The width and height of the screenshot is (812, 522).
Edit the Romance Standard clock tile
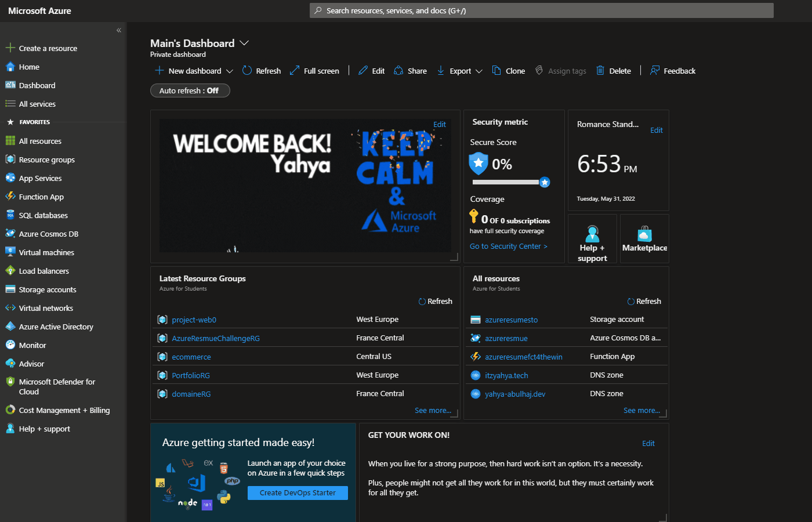point(657,130)
